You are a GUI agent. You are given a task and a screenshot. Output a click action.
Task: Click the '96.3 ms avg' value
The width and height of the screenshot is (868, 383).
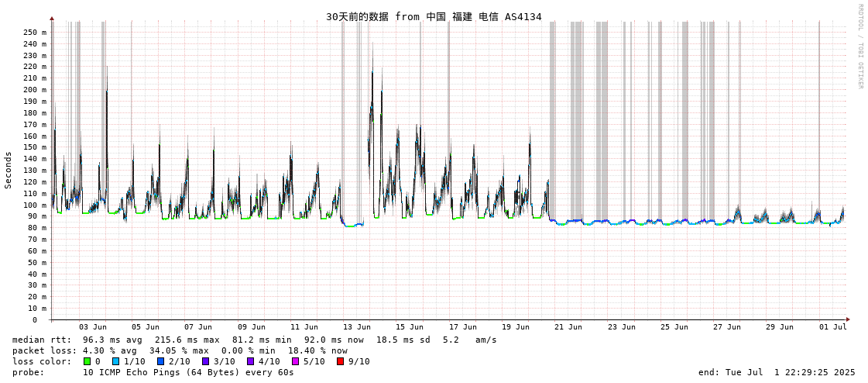[x=112, y=340]
